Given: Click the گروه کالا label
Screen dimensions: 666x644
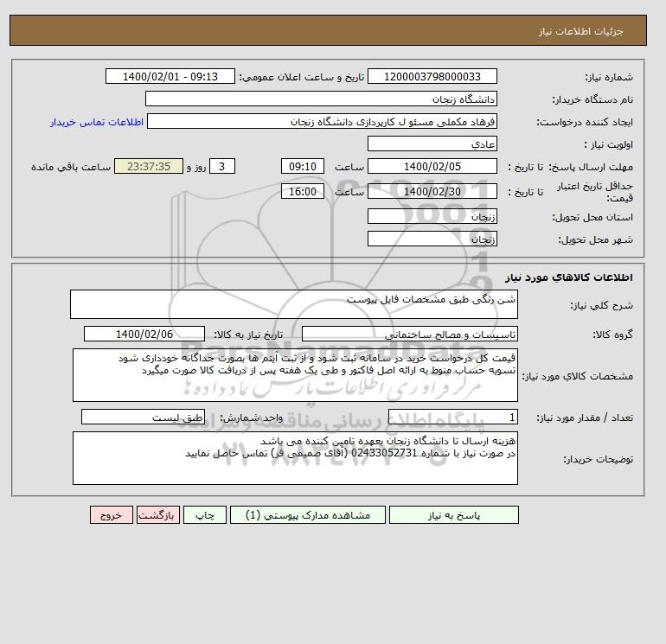Looking at the screenshot, I should click(612, 335).
